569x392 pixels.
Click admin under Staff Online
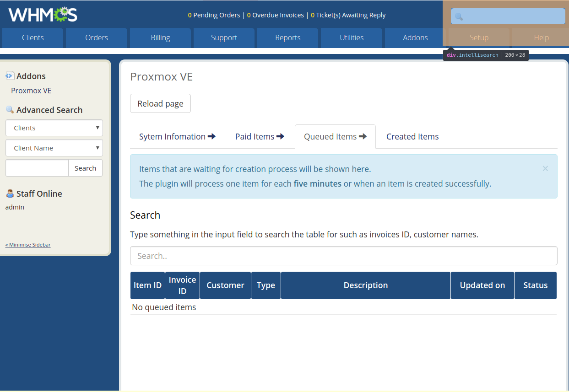point(15,207)
